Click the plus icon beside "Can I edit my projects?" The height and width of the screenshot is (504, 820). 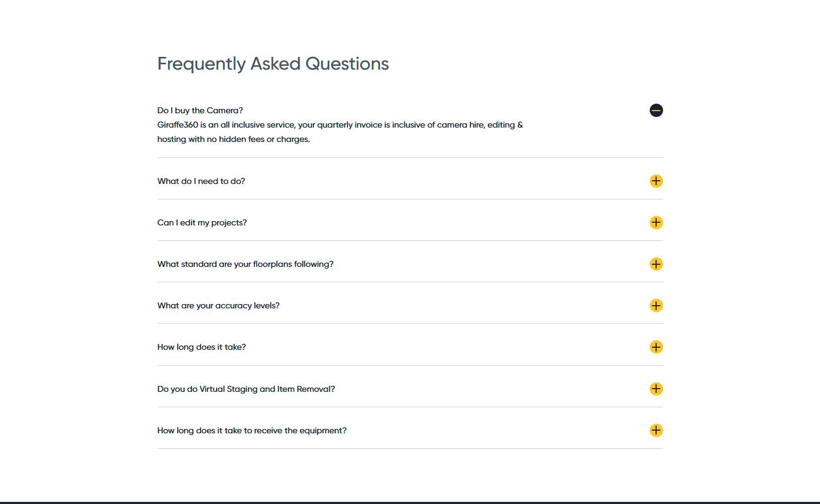(x=656, y=222)
